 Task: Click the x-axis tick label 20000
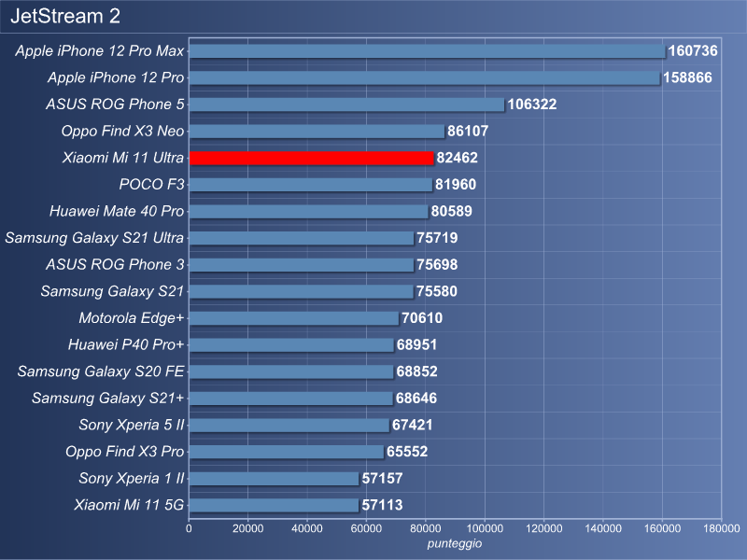[x=247, y=528]
